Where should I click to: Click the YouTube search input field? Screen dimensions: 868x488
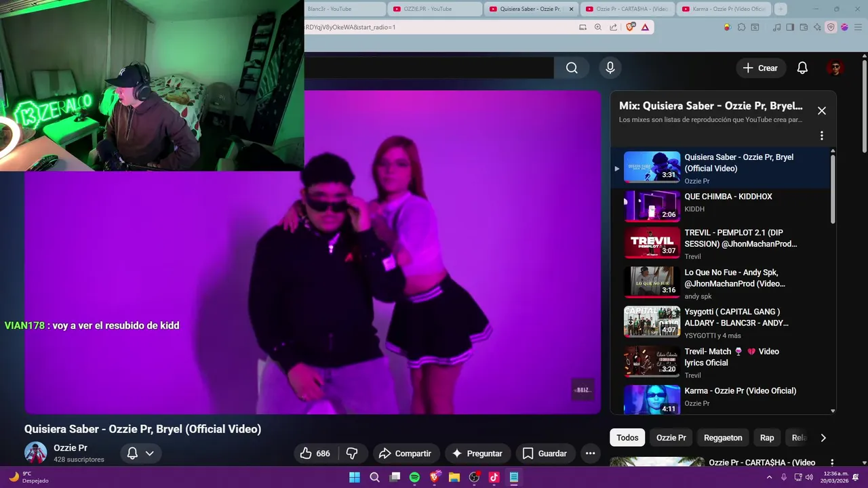429,68
